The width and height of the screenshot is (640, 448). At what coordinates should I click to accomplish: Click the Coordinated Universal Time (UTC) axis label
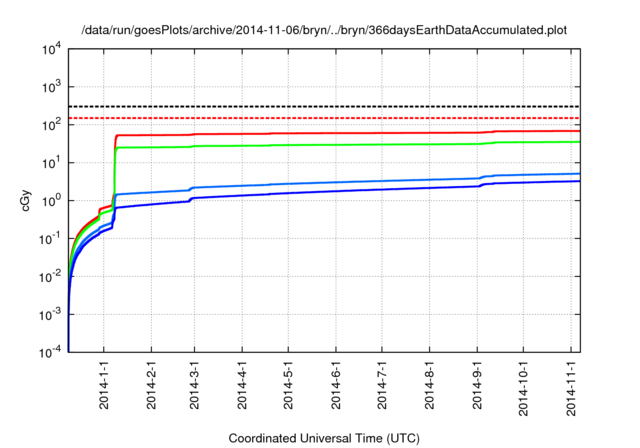coord(324,438)
